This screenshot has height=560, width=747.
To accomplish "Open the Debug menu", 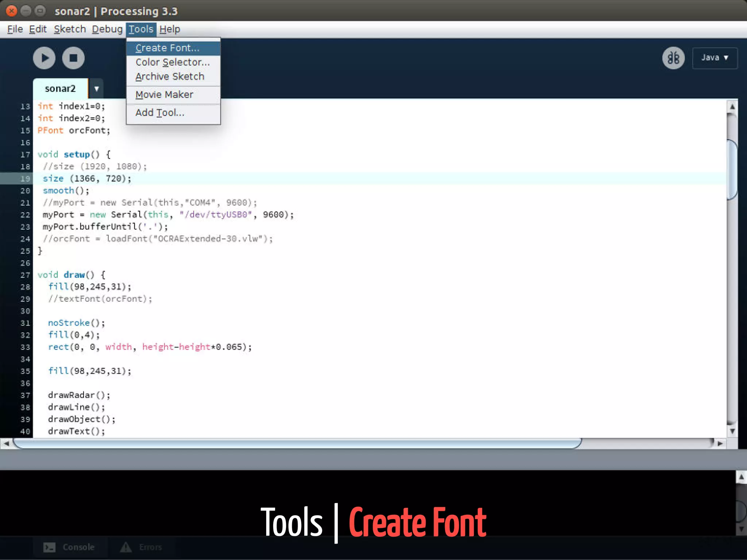I will click(x=107, y=29).
